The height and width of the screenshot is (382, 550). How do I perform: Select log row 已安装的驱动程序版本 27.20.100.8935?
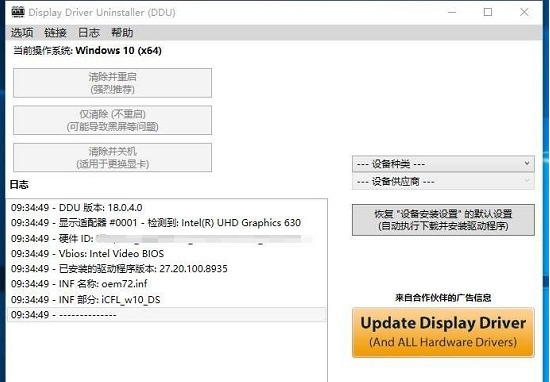coord(167,269)
